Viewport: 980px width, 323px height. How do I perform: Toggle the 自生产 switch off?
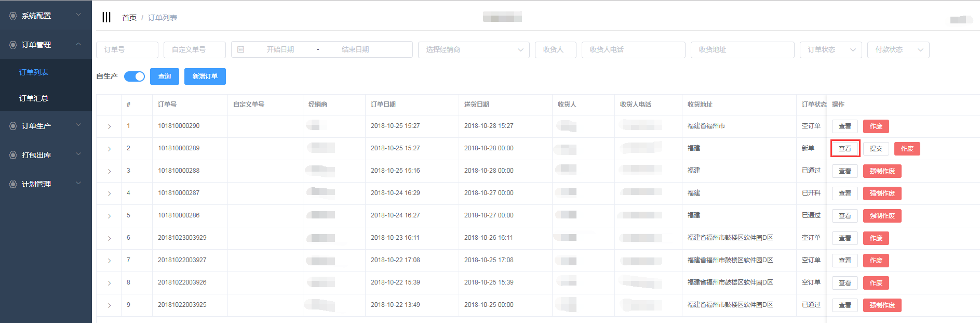(x=135, y=76)
